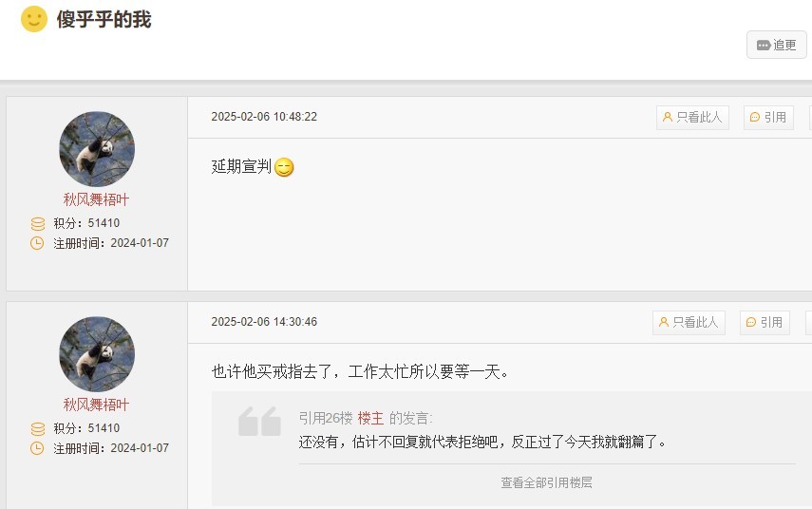The width and height of the screenshot is (812, 509).
Task: Open the panda avatar in the 14:30:46 post
Action: pyautogui.click(x=97, y=354)
